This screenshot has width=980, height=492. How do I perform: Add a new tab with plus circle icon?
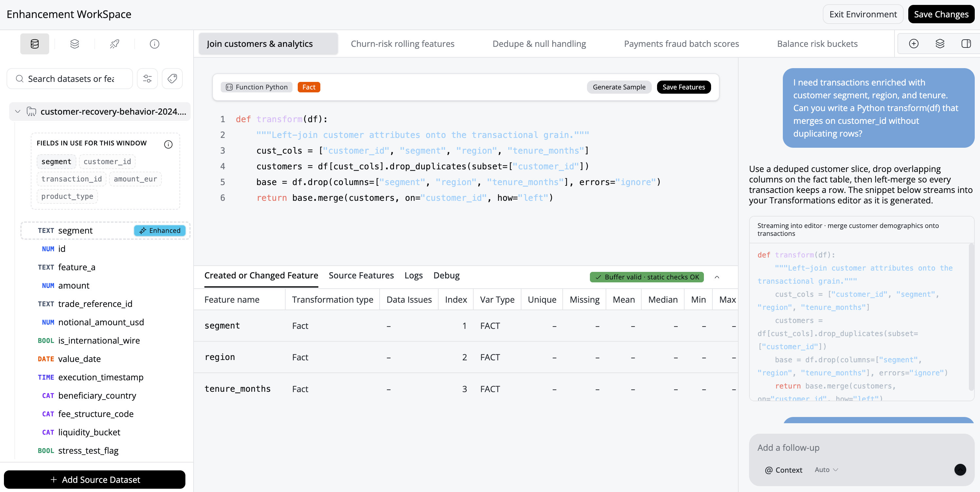(x=914, y=44)
